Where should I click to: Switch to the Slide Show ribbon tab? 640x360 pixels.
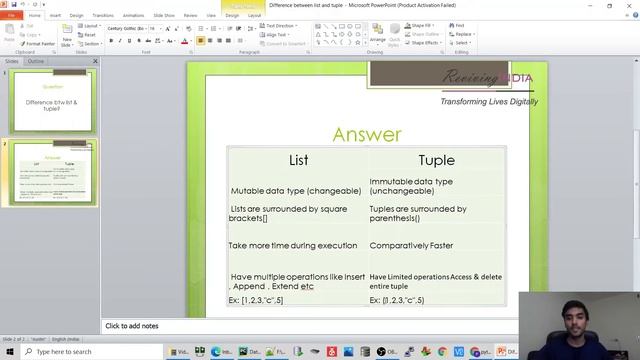tap(164, 16)
